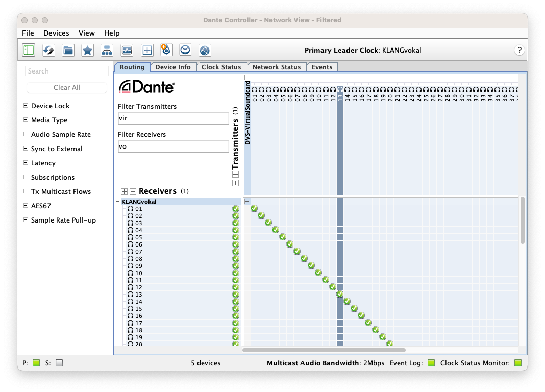Click the Filter Receivers text field

[174, 146]
